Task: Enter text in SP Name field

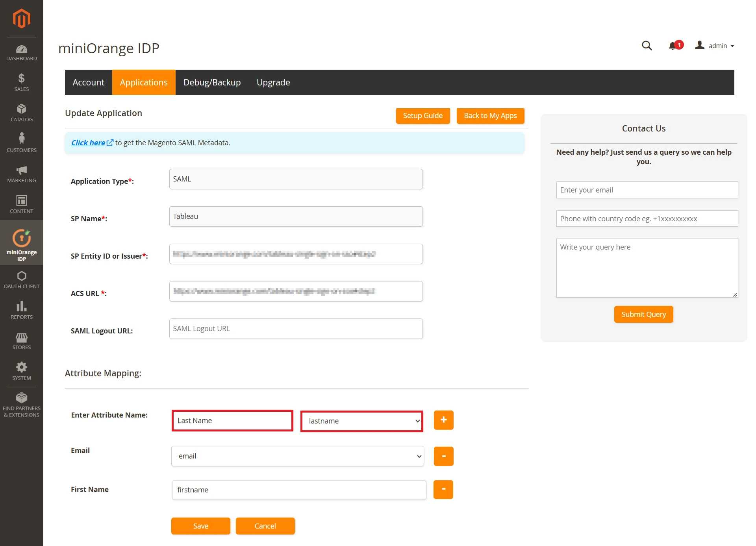Action: coord(295,216)
